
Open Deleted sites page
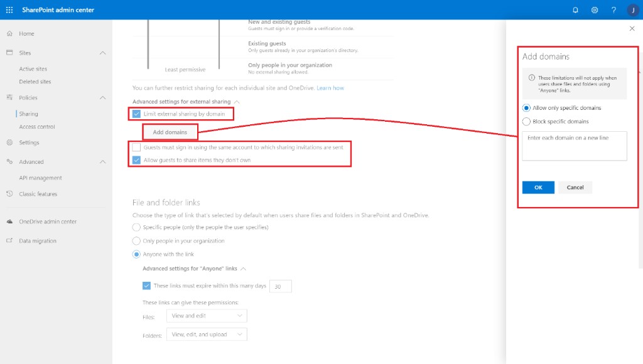[x=35, y=82]
